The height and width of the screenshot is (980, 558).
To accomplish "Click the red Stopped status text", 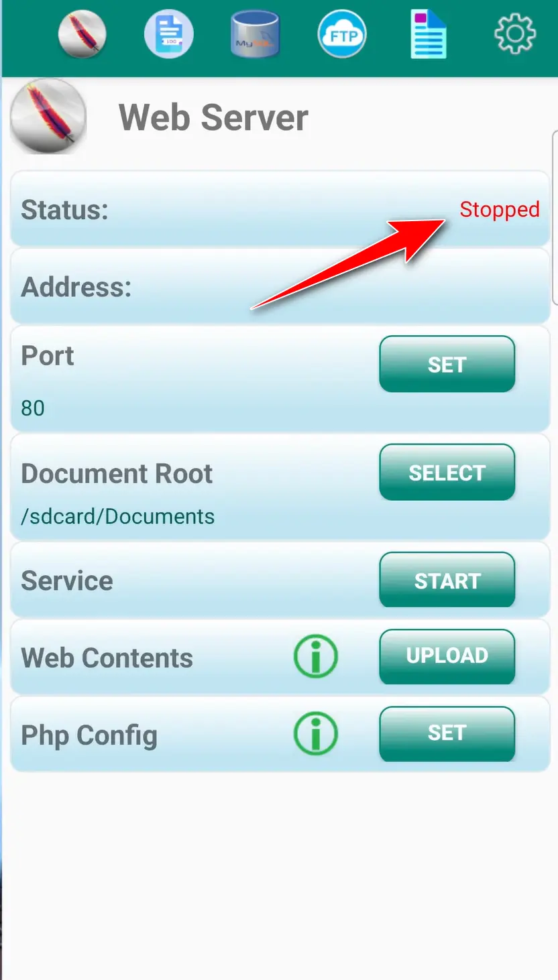I will 500,210.
